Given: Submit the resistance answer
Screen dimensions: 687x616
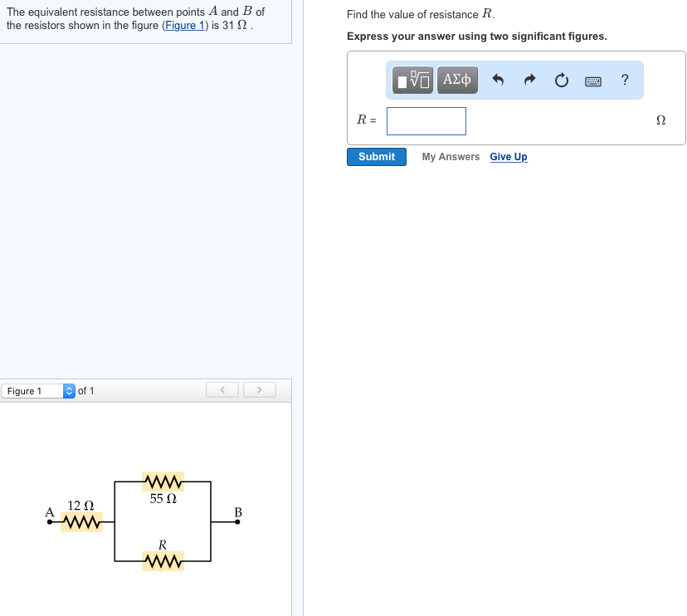Looking at the screenshot, I should coord(376,156).
